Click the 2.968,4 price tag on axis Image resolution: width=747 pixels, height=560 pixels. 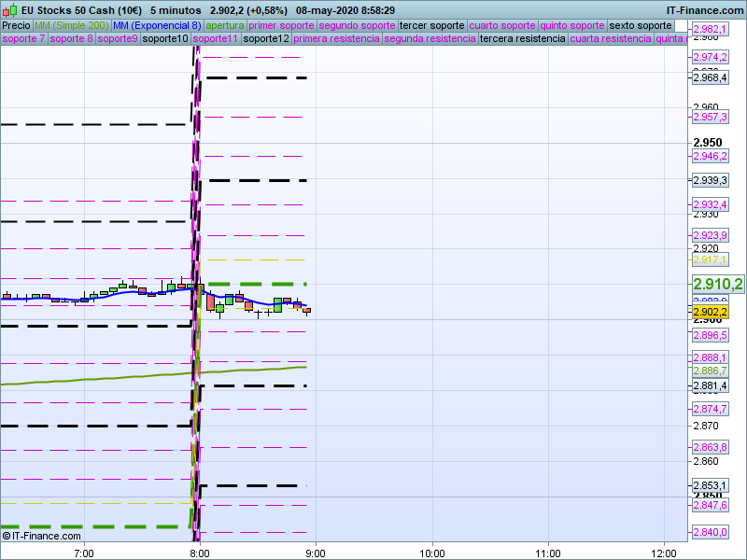(x=710, y=77)
